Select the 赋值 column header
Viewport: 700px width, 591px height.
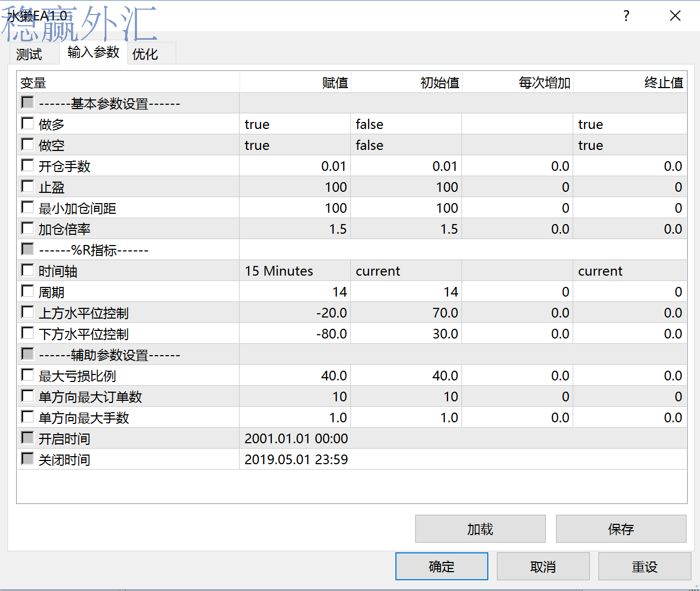tap(295, 82)
